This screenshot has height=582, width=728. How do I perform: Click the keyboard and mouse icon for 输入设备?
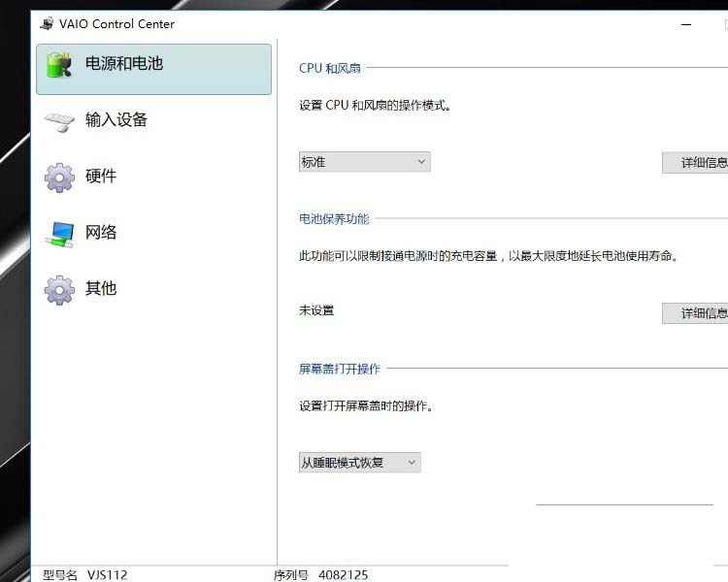point(59,121)
